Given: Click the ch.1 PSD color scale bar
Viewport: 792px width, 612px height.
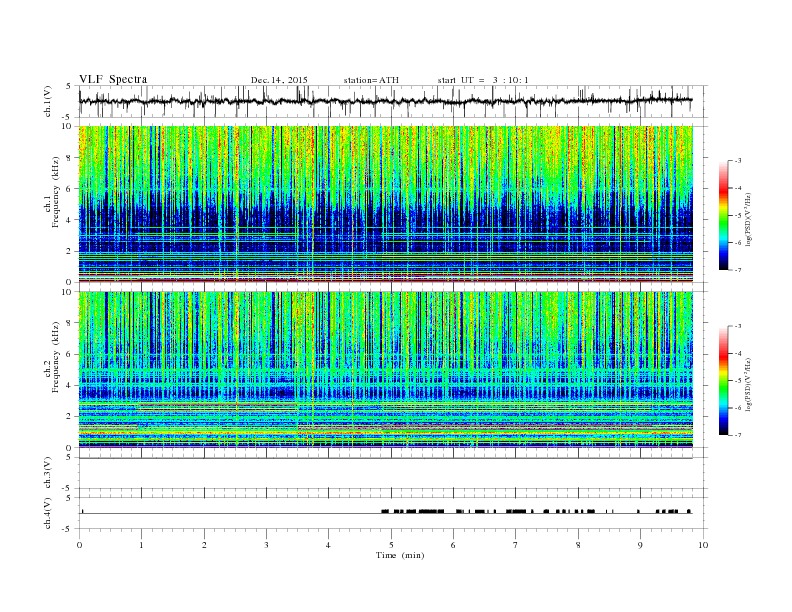Looking at the screenshot, I should 723,215.
